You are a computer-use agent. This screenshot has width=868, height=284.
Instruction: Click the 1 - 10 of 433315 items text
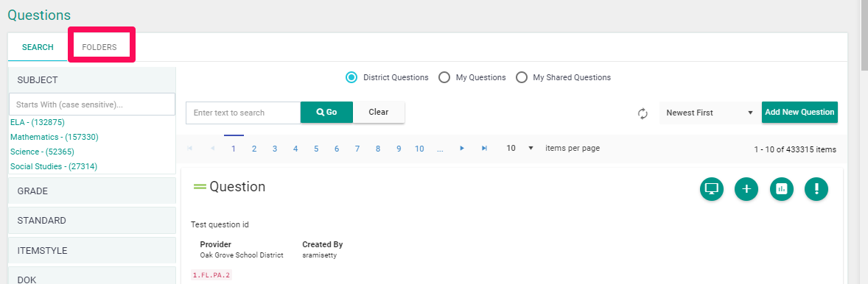795,150
